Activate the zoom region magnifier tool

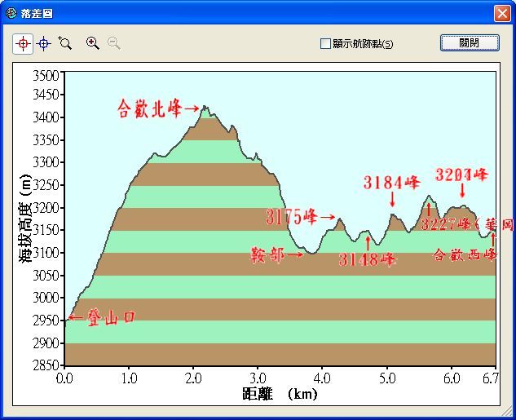65,43
